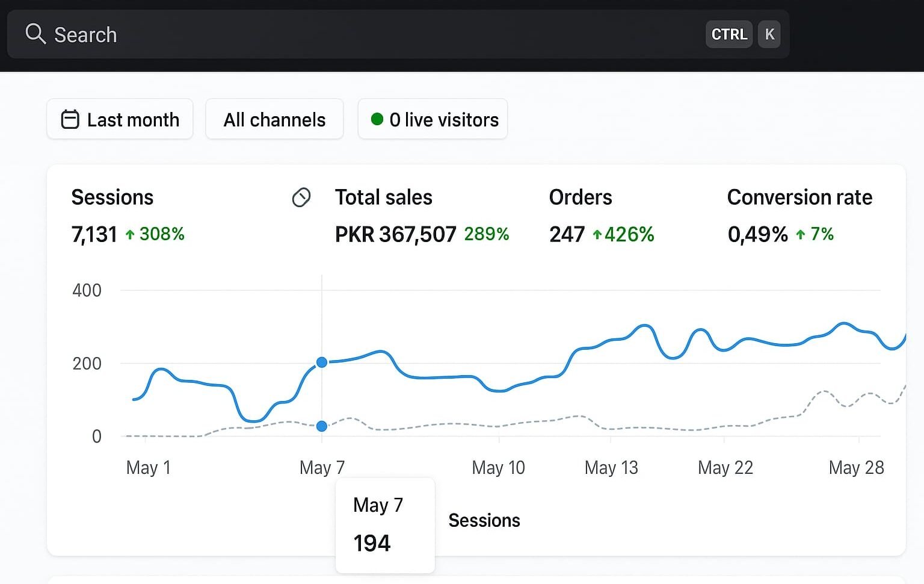
Task: Click the green live status dot
Action: (x=377, y=119)
